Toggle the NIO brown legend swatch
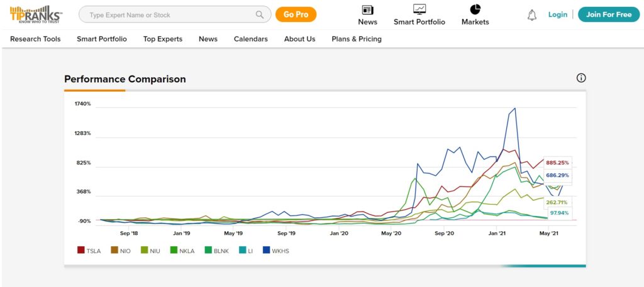 point(114,250)
